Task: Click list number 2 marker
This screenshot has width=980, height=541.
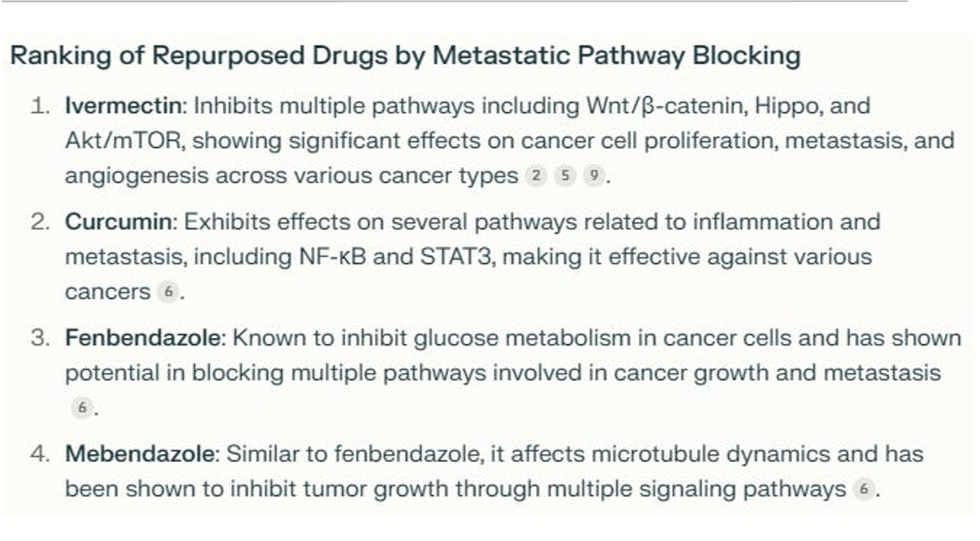Action: pos(40,222)
